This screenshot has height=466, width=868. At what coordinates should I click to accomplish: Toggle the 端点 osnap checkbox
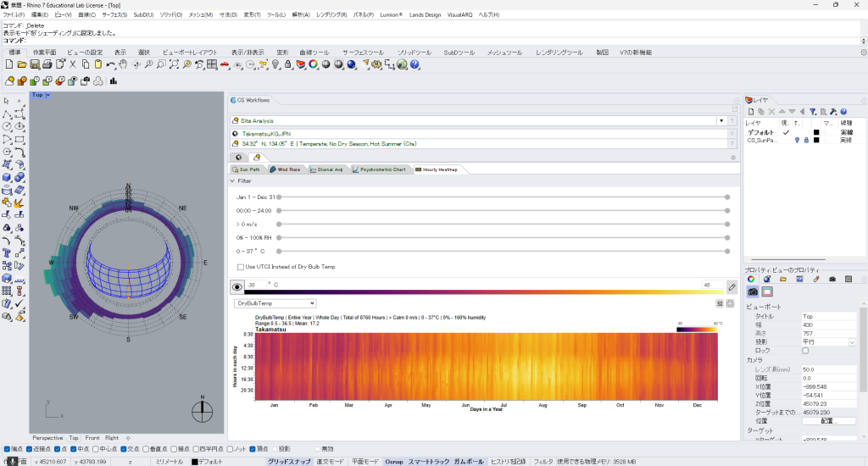pos(8,448)
